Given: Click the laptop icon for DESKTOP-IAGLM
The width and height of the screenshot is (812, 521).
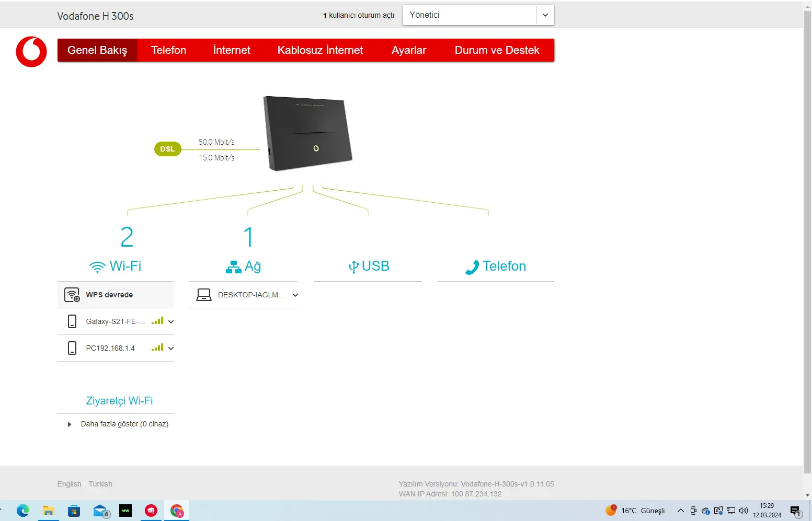Looking at the screenshot, I should [x=203, y=295].
